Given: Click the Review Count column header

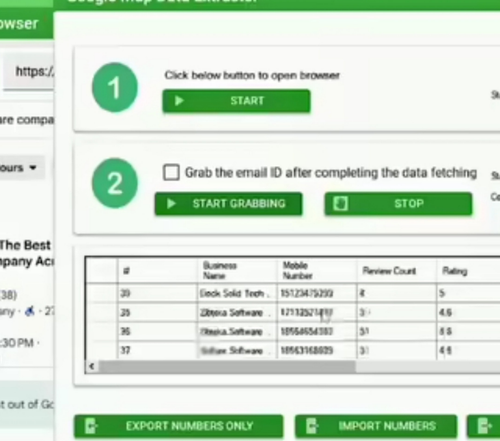Looking at the screenshot, I should point(396,270).
